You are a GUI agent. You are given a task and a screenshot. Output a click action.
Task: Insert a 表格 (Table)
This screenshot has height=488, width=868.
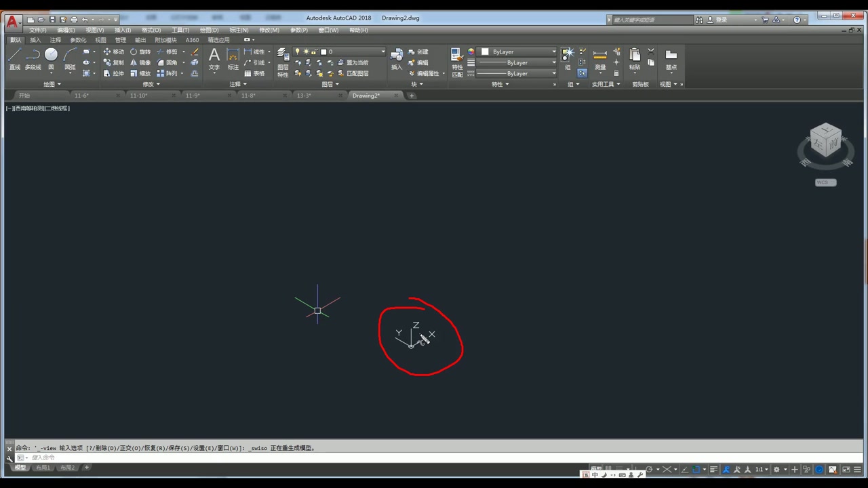pyautogui.click(x=254, y=73)
